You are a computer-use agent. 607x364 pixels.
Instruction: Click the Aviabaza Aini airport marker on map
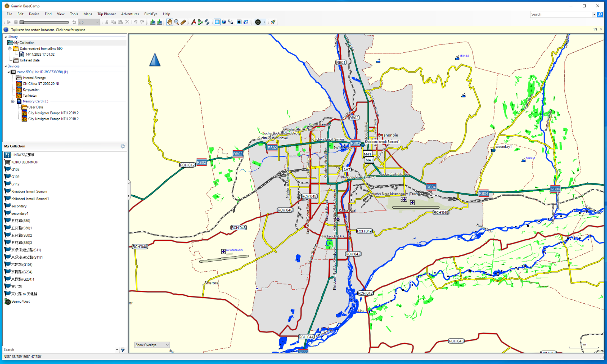click(223, 251)
